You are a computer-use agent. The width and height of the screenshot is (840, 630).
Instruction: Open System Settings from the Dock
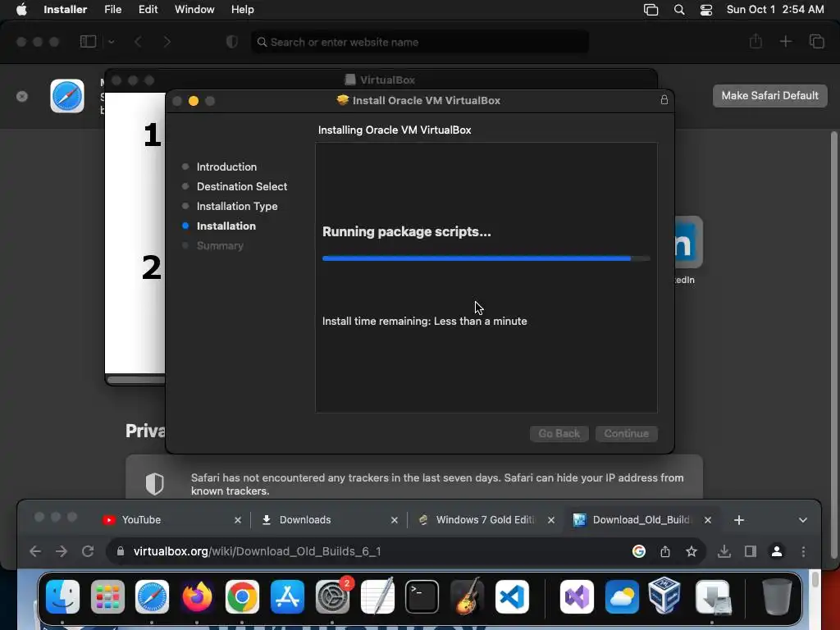[x=332, y=596]
